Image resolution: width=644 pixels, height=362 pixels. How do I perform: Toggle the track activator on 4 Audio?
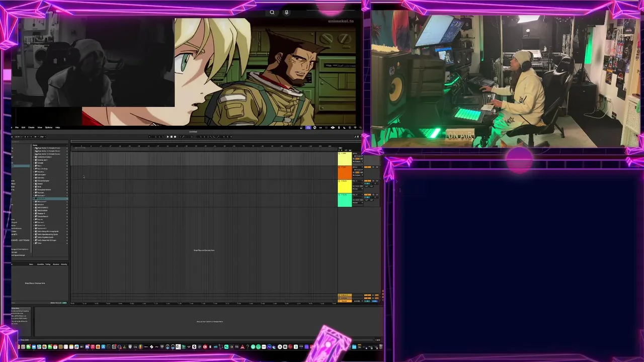tap(368, 195)
